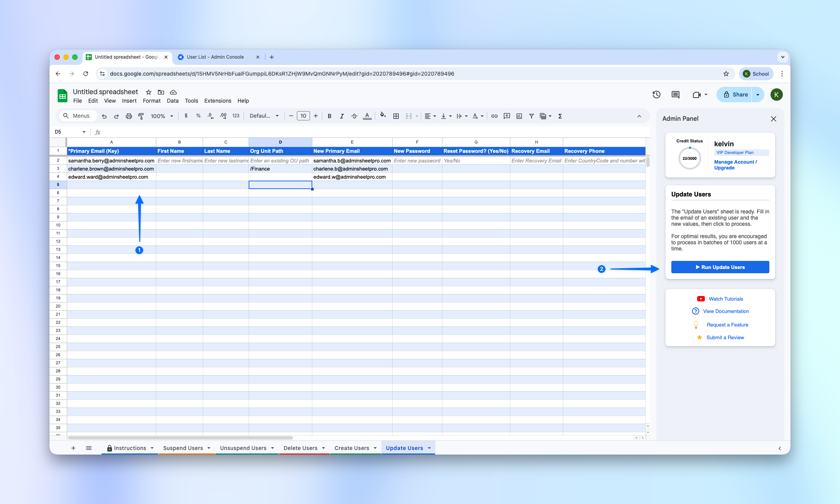
Task: Open the zoom 100% dropdown
Action: 162,116
